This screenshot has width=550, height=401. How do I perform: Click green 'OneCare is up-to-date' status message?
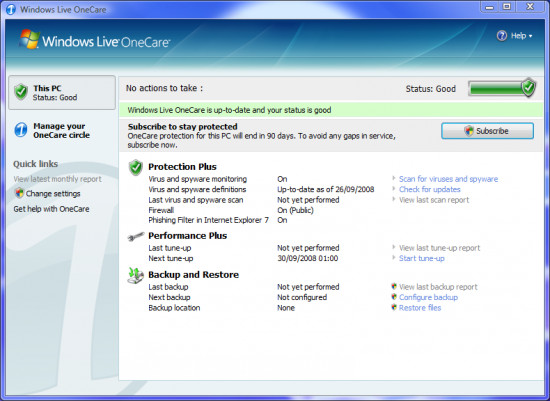(x=229, y=110)
